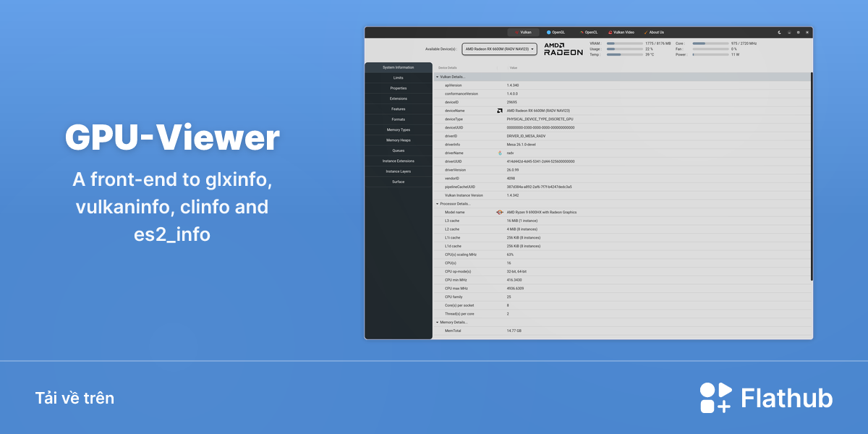Select System Information in the sidebar
Screen dimensions: 868x434
click(399, 67)
